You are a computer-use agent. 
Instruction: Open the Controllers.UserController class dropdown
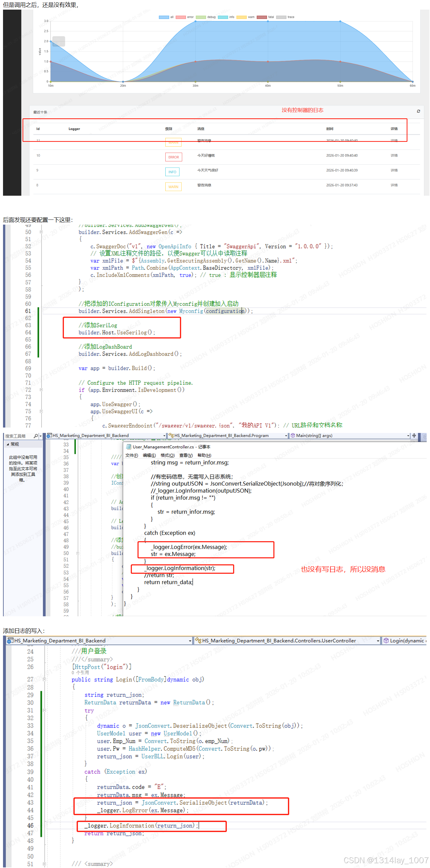pyautogui.click(x=378, y=641)
